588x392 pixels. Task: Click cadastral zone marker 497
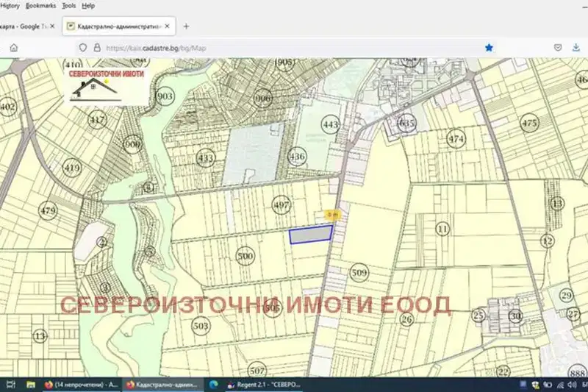coord(282,205)
